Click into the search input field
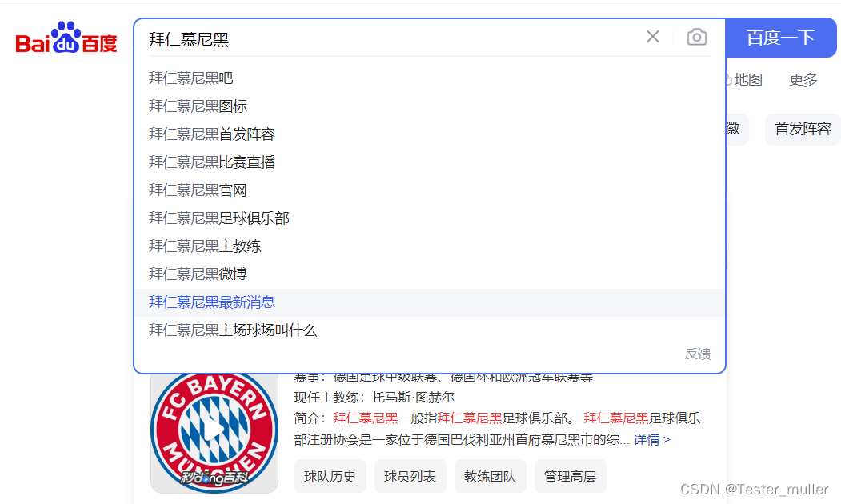The height and width of the screenshot is (504, 841). coord(391,39)
